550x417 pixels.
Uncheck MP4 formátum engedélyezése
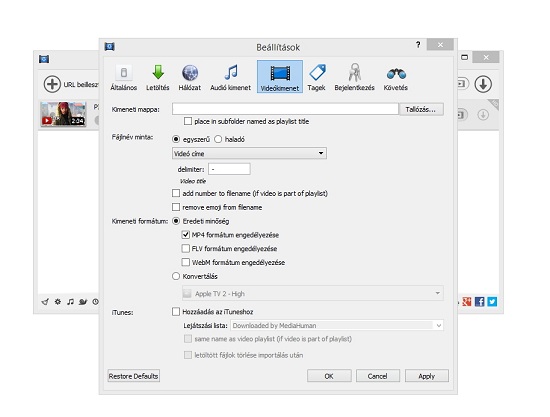tap(186, 235)
